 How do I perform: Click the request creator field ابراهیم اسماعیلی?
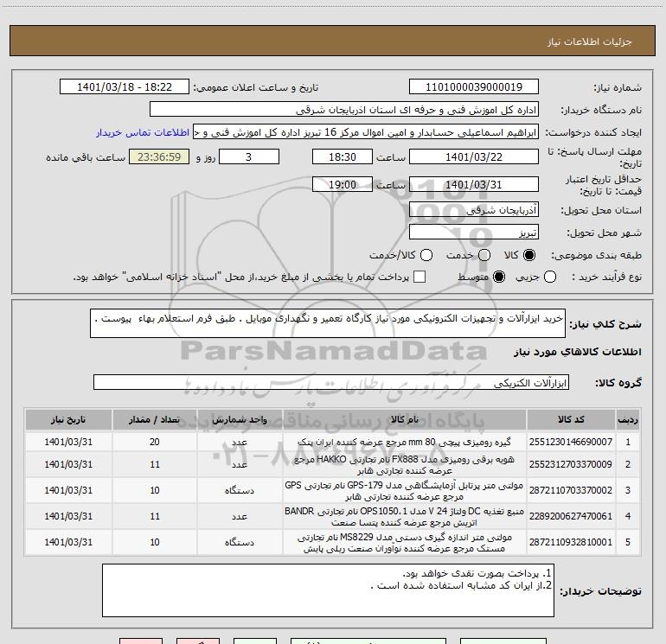(366, 132)
